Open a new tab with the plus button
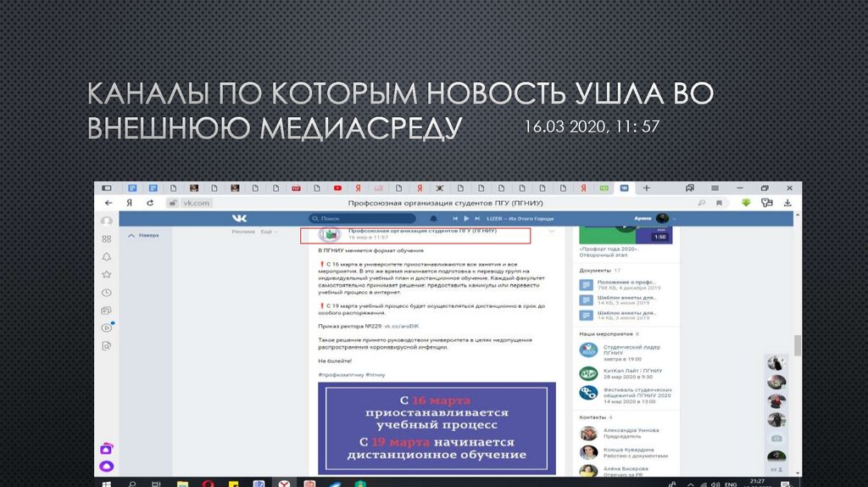Screen dimensions: 868x487 click(646, 188)
